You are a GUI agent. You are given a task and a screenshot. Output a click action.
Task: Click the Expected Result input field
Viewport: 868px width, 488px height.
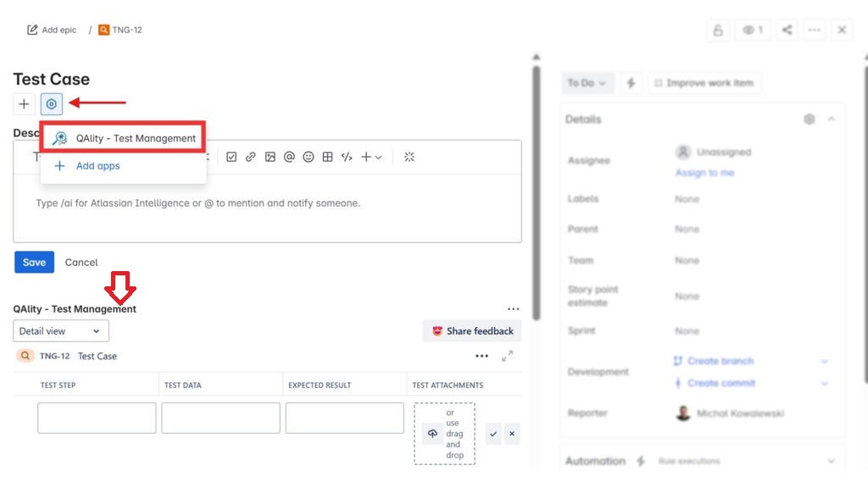coord(345,418)
